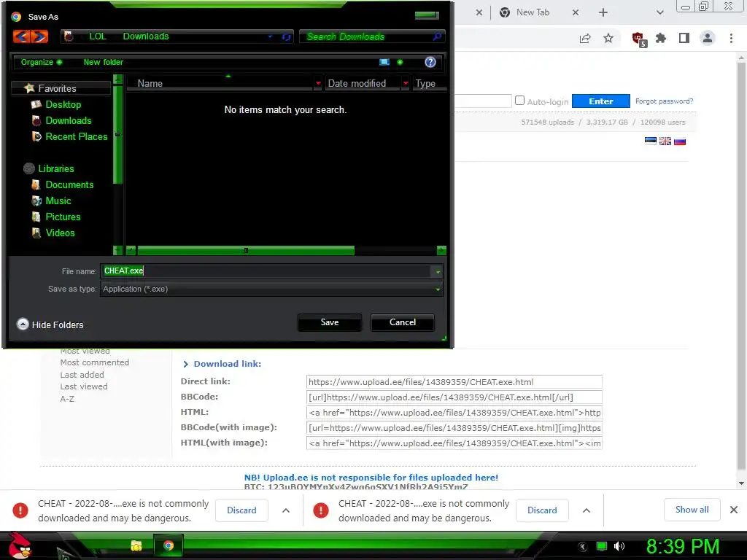The height and width of the screenshot is (560, 747).
Task: Close the New Tab browser tab
Action: coord(576,13)
